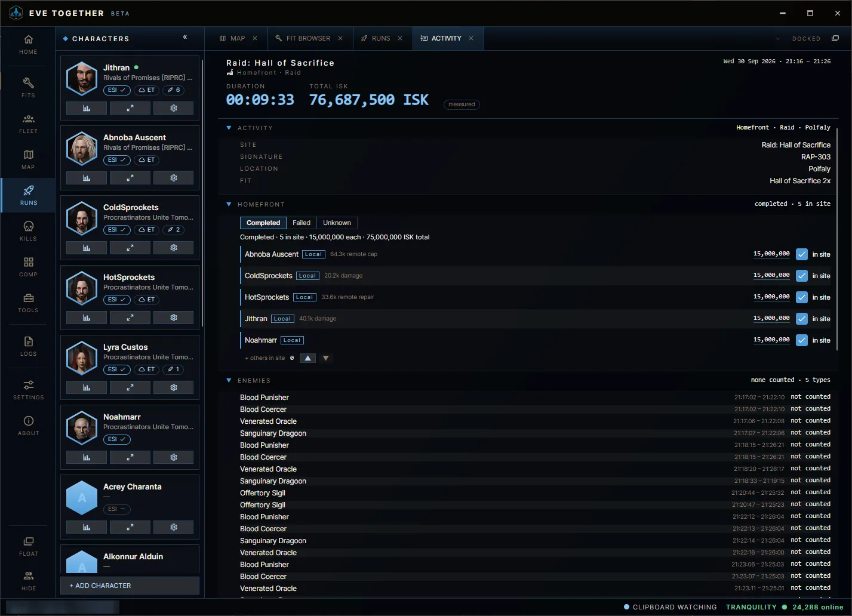Uncheck Jithran in site checkbox
The height and width of the screenshot is (616, 852).
[802, 319]
